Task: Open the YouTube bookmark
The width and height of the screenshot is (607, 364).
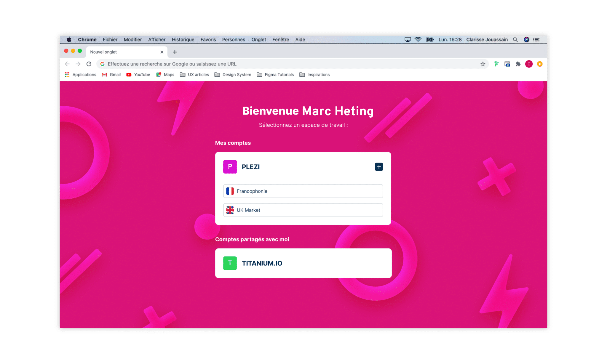Action: (138, 75)
